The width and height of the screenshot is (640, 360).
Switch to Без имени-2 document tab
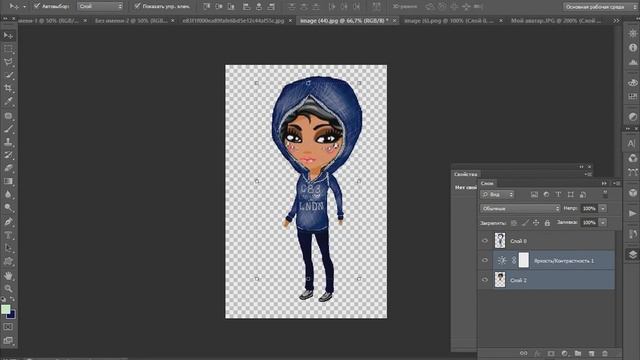coord(131,20)
